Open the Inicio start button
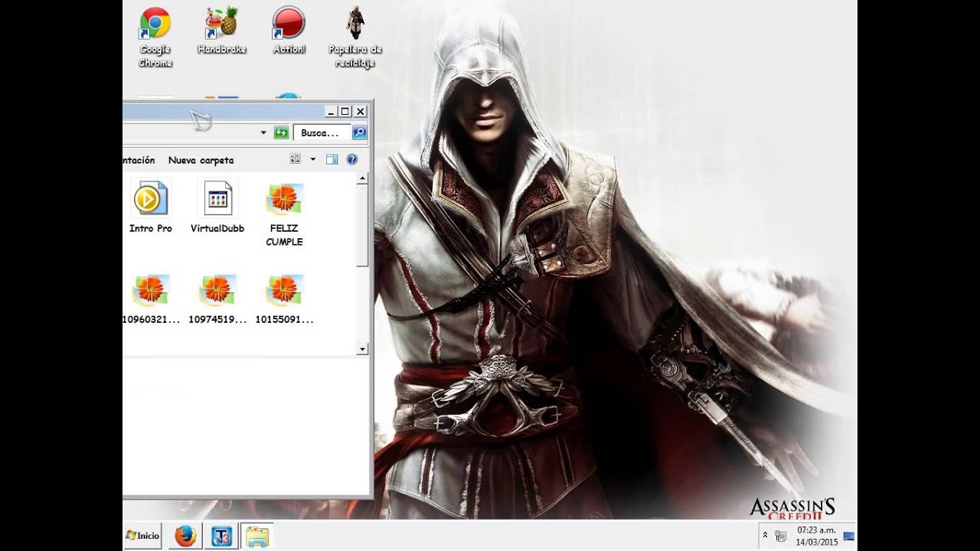The height and width of the screenshot is (551, 980). point(142,536)
